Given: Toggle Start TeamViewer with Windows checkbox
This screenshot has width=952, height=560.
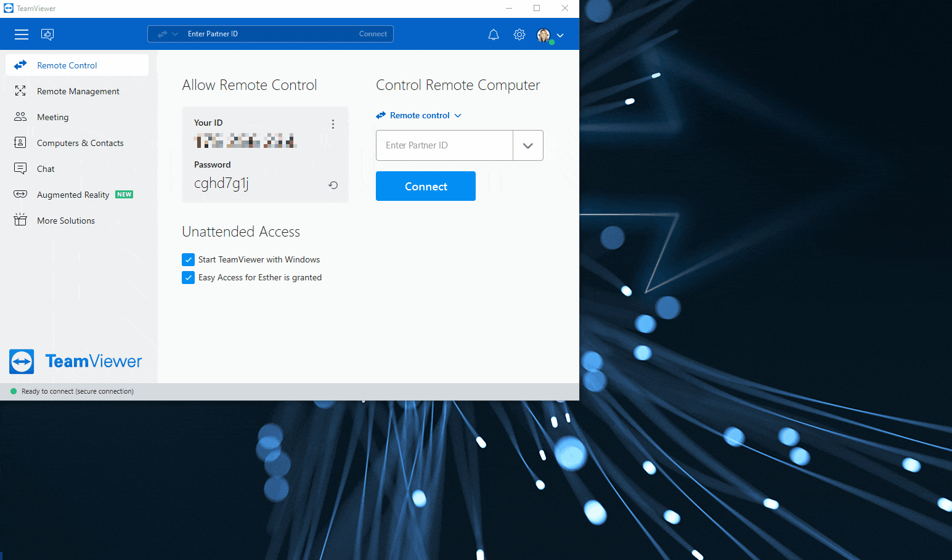Looking at the screenshot, I should pyautogui.click(x=189, y=260).
